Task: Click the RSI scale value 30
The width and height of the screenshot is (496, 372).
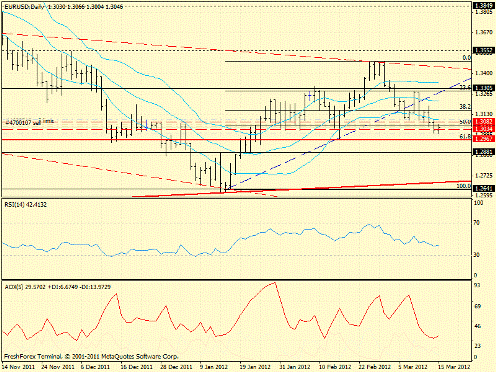Action: [x=477, y=255]
